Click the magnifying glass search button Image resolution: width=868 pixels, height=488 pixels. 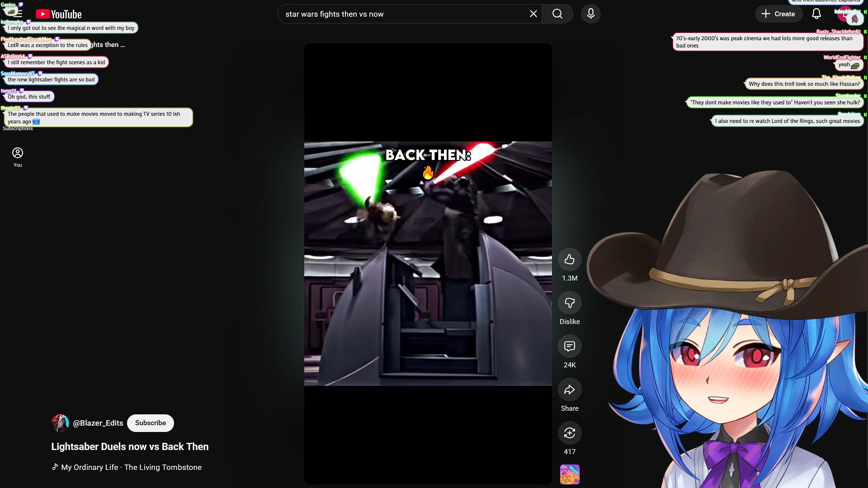(x=557, y=14)
